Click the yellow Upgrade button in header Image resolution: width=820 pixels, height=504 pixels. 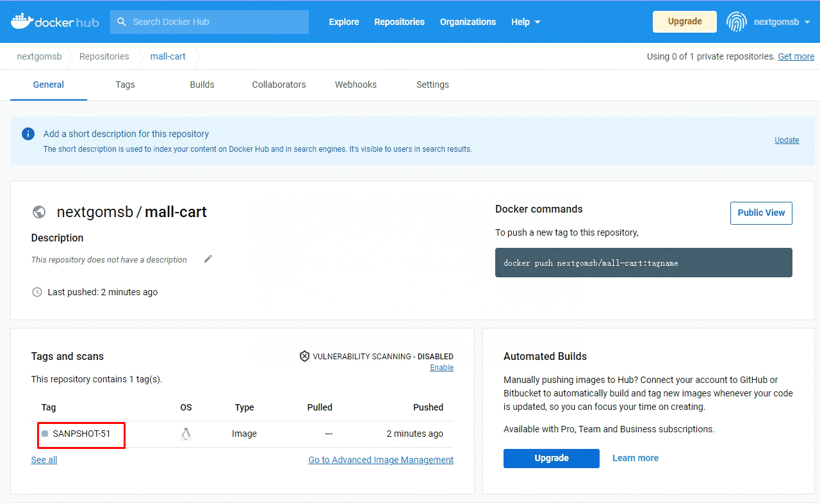point(685,22)
